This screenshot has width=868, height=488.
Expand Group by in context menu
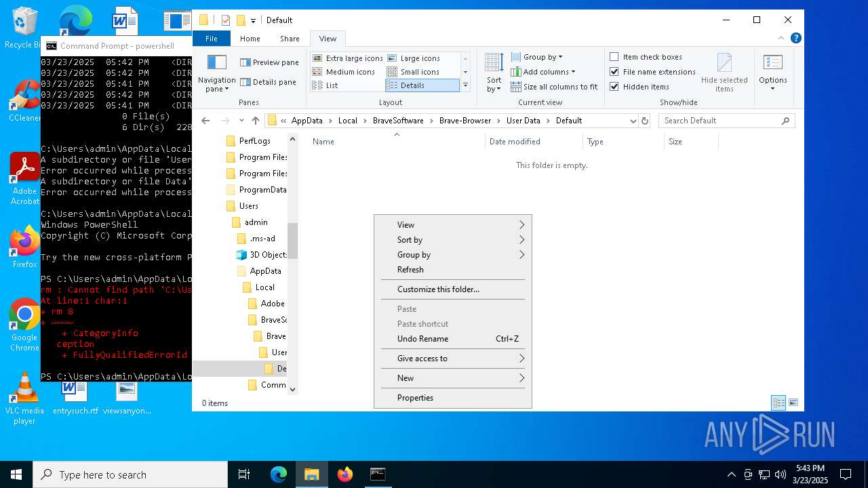(x=453, y=255)
